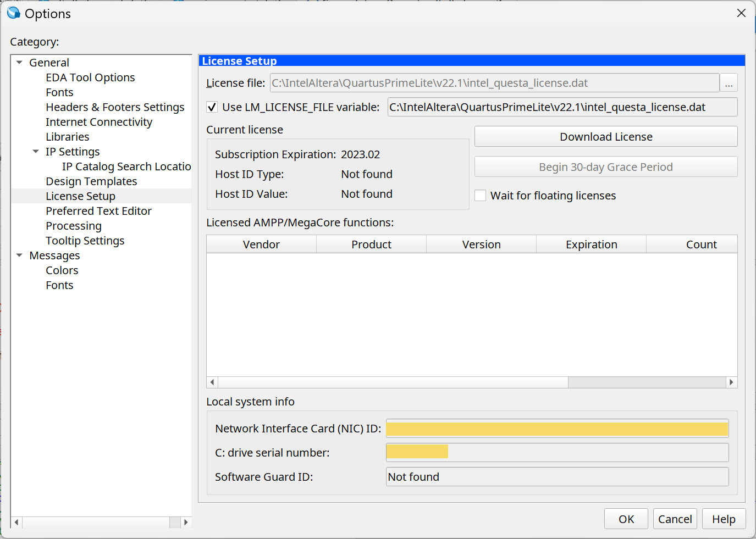Collapse the IP Settings node
The image size is (756, 539).
tap(36, 152)
